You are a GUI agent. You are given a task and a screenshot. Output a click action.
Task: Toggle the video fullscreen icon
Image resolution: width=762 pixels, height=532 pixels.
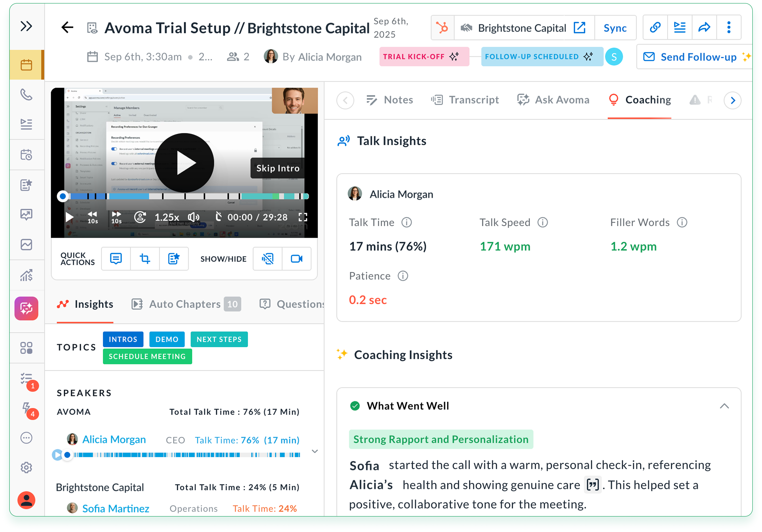coord(303,217)
